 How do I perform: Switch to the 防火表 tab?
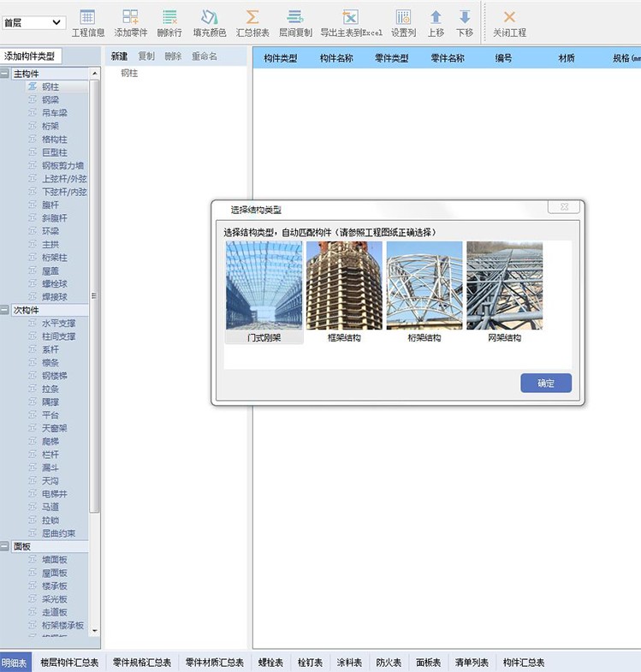389,663
